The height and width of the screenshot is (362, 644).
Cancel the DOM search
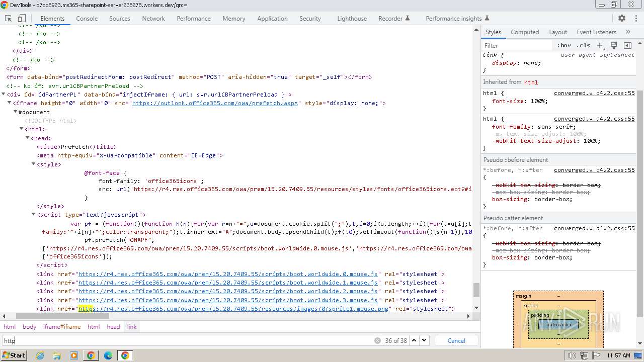tap(456, 340)
